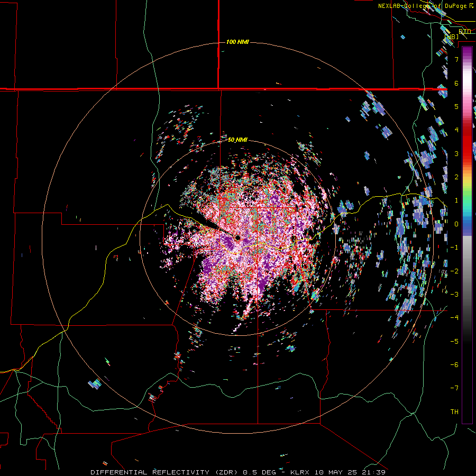The height and width of the screenshot is (476, 476).
Task: Click the 1 value on the color scale
Action: tap(456, 200)
